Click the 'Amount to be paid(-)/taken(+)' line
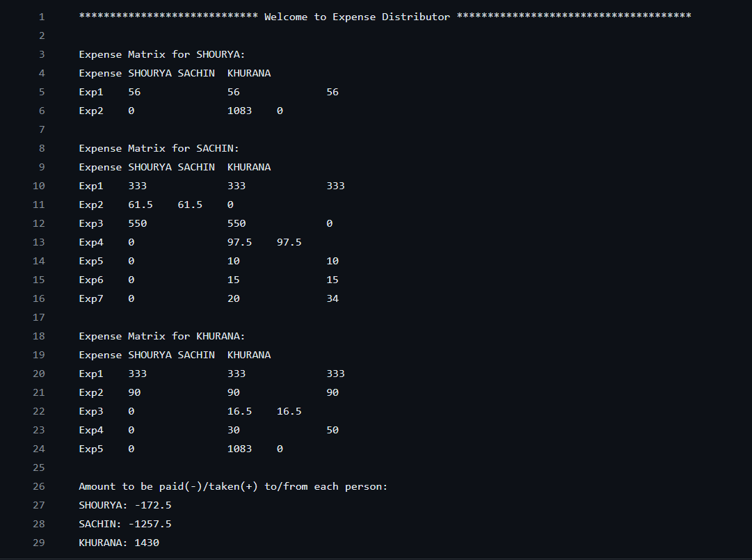The image size is (752, 560). pos(233,486)
